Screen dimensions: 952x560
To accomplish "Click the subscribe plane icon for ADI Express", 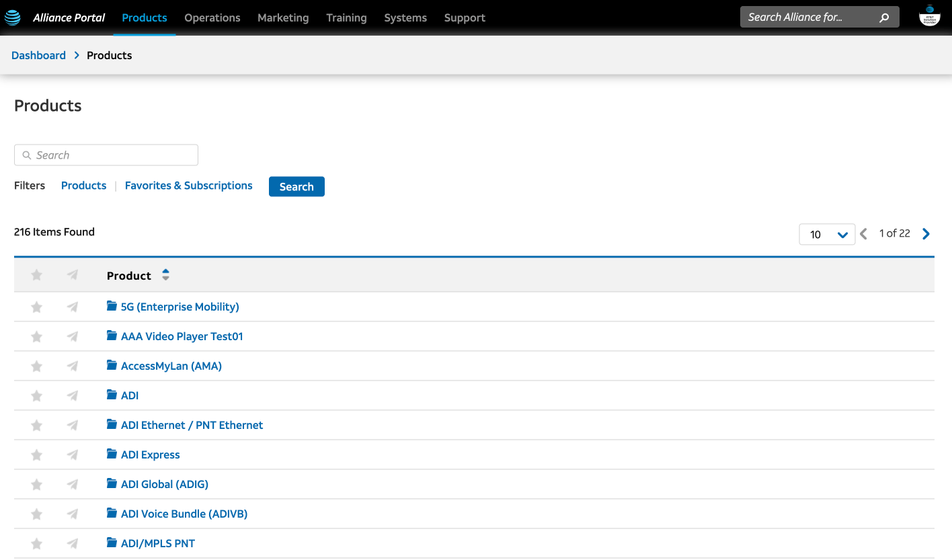I will pyautogui.click(x=73, y=455).
